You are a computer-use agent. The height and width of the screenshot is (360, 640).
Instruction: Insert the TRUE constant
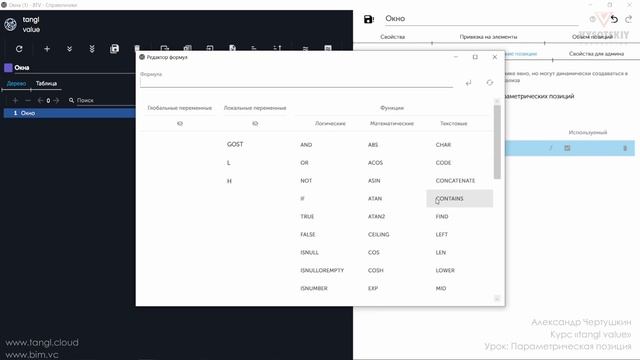pos(307,217)
